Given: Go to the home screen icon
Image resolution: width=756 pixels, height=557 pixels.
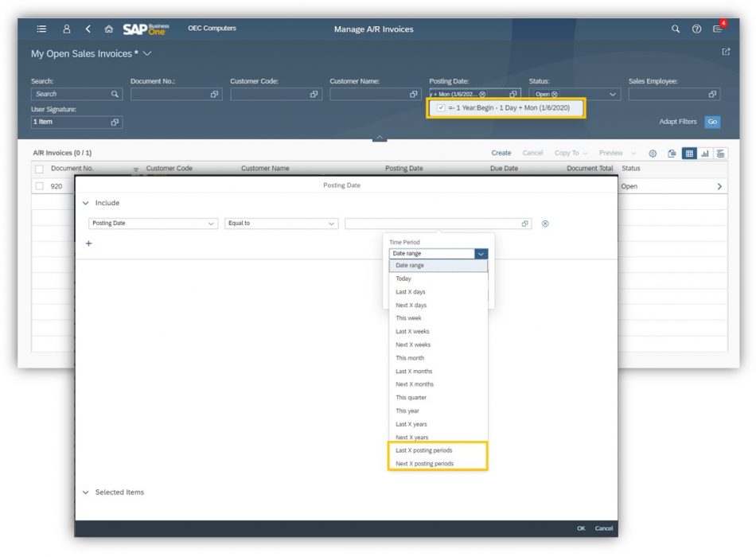Looking at the screenshot, I should pyautogui.click(x=108, y=29).
